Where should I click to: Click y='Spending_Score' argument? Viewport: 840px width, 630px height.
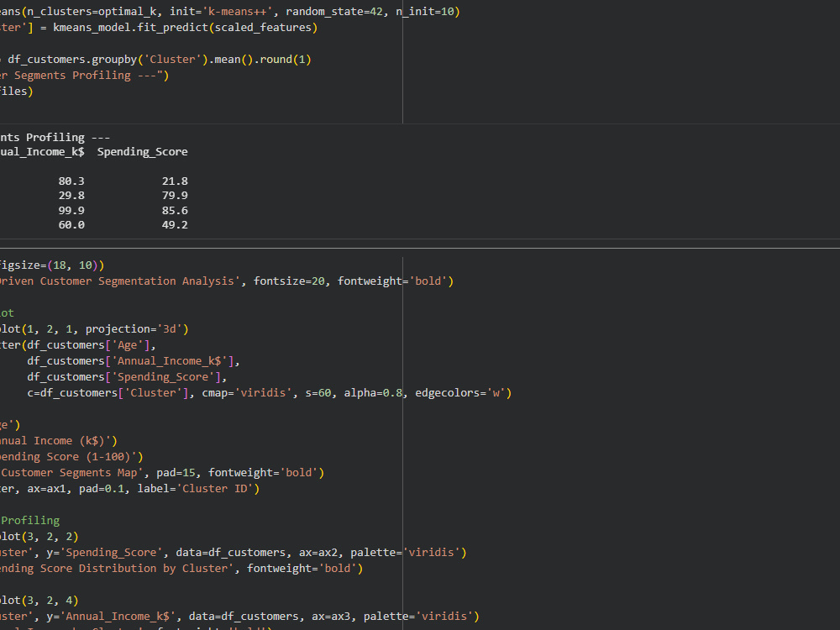(x=105, y=553)
